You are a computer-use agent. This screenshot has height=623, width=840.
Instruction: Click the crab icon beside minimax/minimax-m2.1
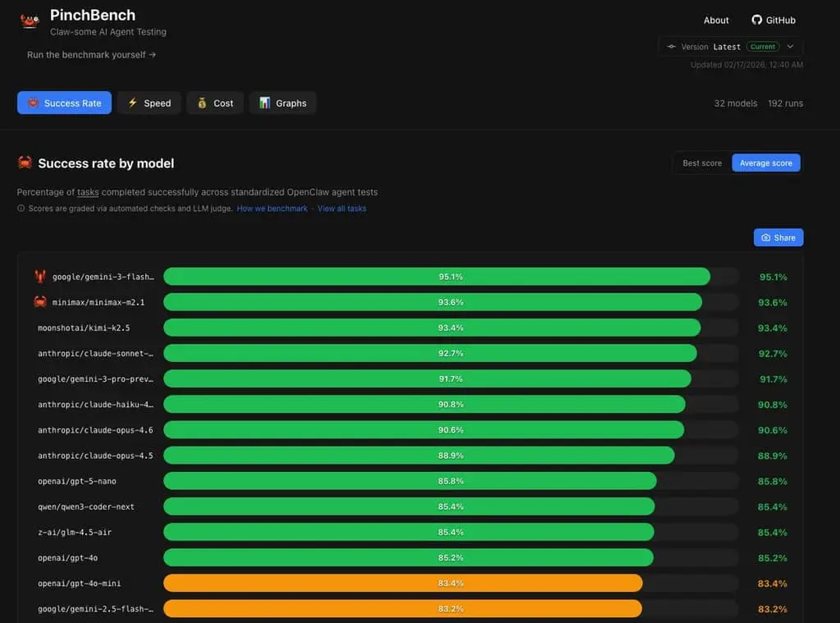tap(40, 302)
